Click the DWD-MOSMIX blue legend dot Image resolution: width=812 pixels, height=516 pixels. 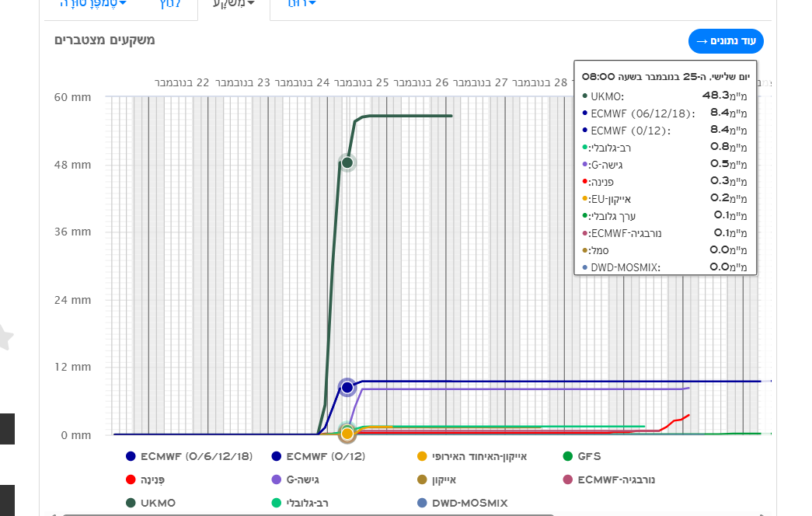point(422,503)
